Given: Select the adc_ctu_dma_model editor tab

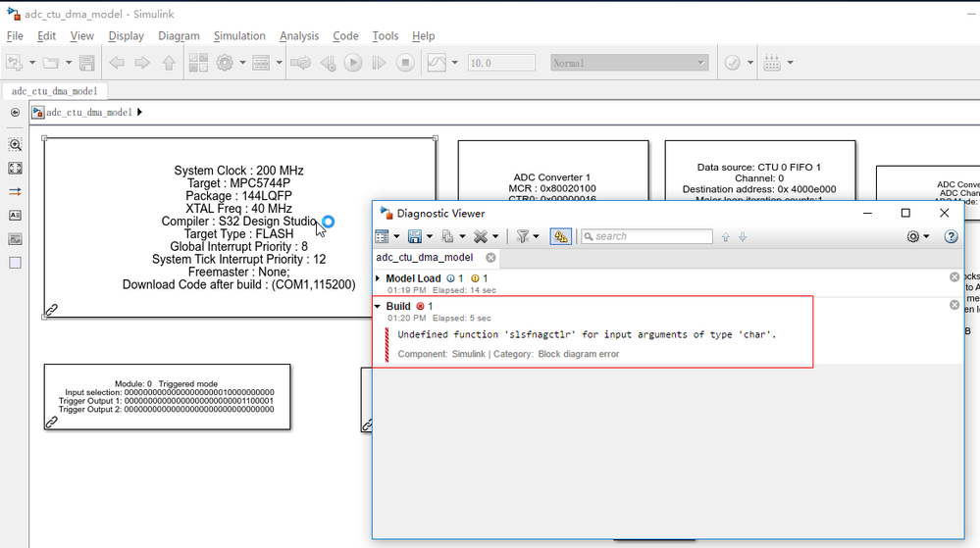Looking at the screenshot, I should [x=54, y=91].
